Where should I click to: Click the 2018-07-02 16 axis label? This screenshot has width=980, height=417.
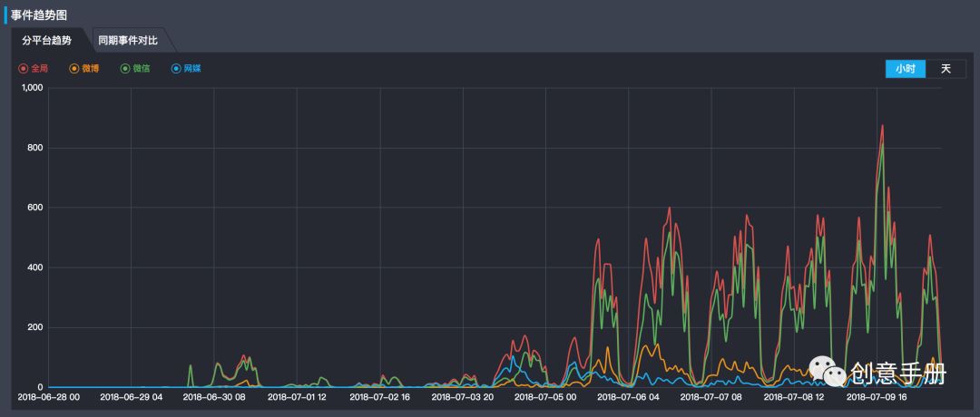point(380,396)
